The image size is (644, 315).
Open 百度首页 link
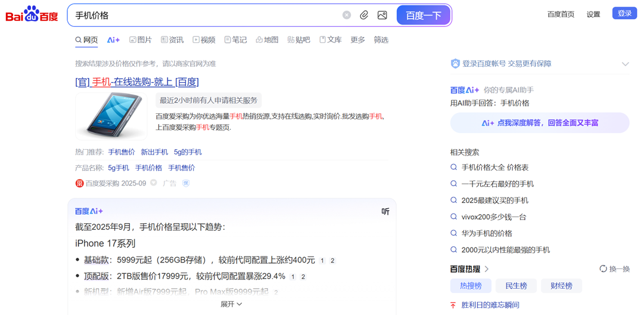click(561, 14)
